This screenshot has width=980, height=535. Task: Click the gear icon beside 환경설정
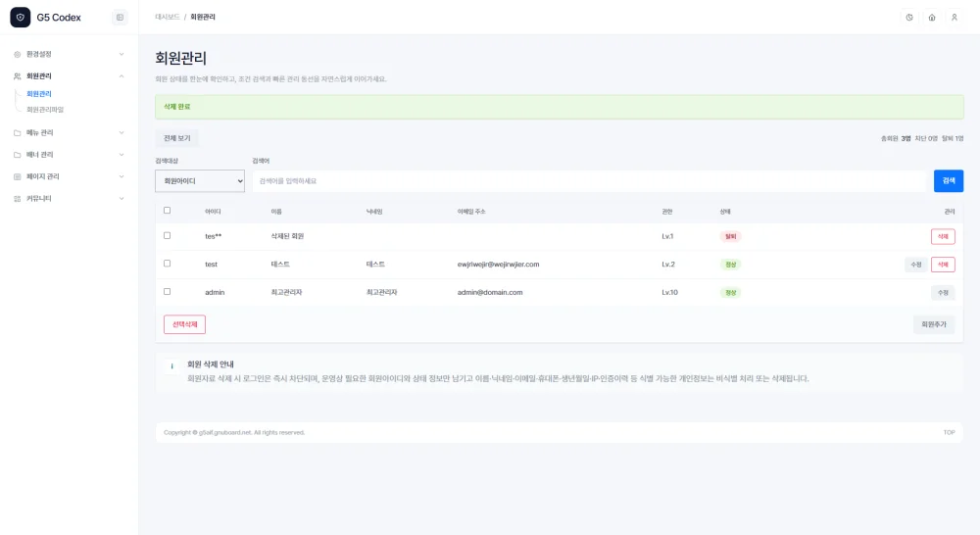click(x=18, y=54)
